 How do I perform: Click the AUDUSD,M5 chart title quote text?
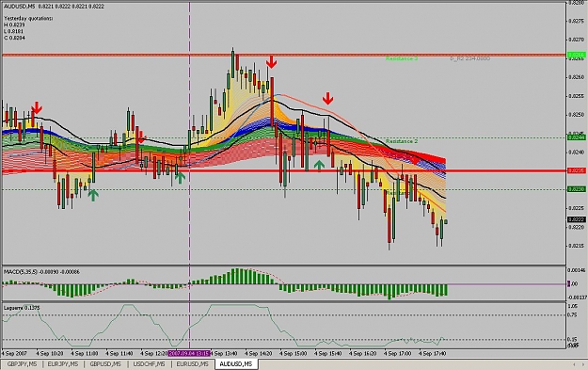pyautogui.click(x=55, y=7)
